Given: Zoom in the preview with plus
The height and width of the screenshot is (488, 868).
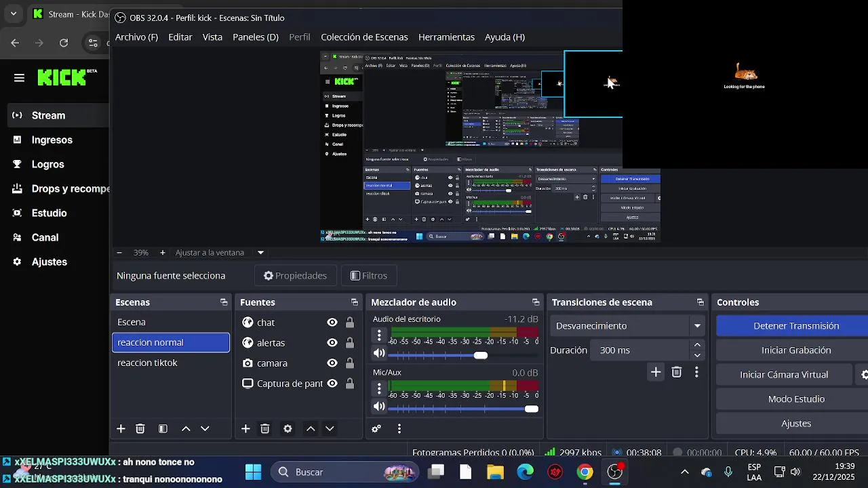Looking at the screenshot, I should (x=163, y=252).
